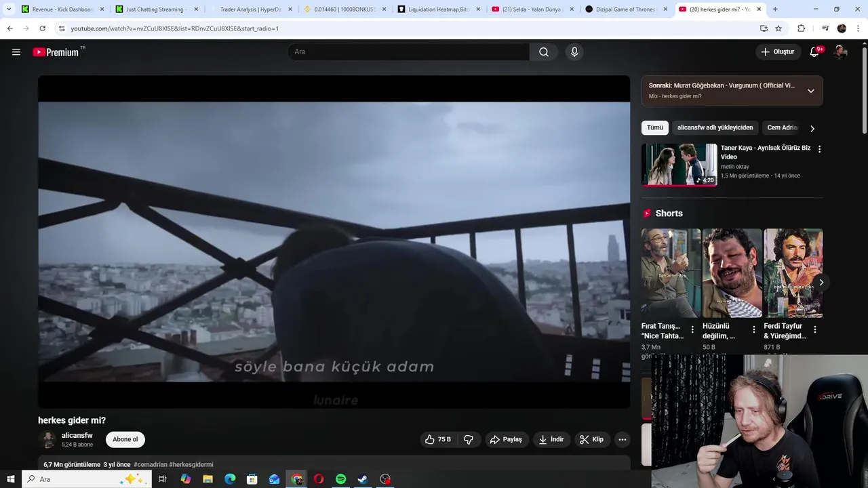Open the Windows Start menu
Screen dimensions: 868x488
click(11, 479)
